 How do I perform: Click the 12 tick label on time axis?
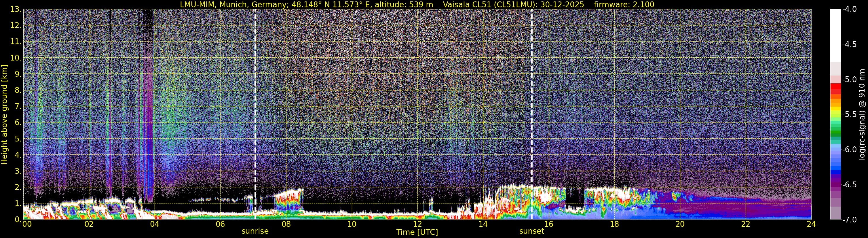417,224
